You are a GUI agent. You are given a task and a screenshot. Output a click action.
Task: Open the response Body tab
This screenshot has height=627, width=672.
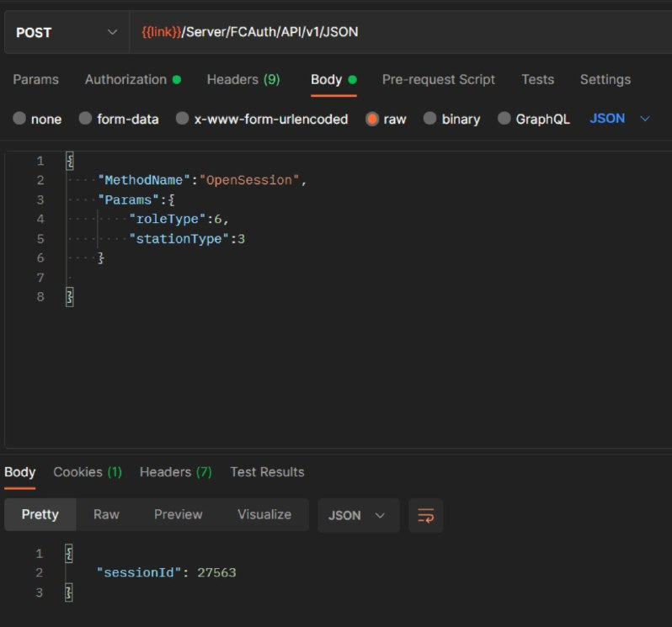pos(19,472)
